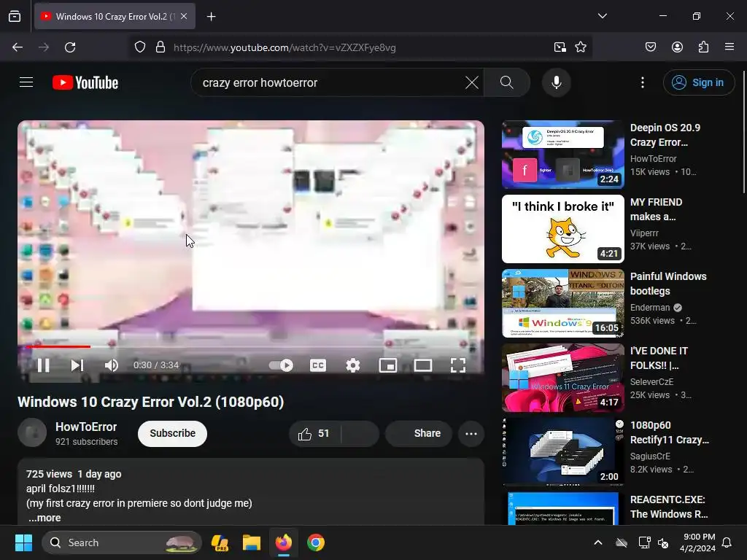Open I'VE DONE IT FOLKS video title
Viewport: 747px width, 560px height.
[x=659, y=358]
